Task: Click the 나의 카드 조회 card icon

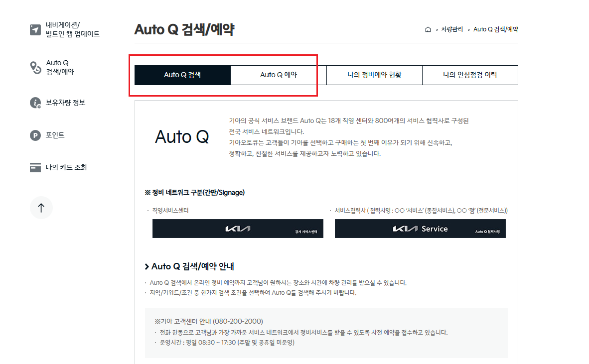Action: (35, 167)
